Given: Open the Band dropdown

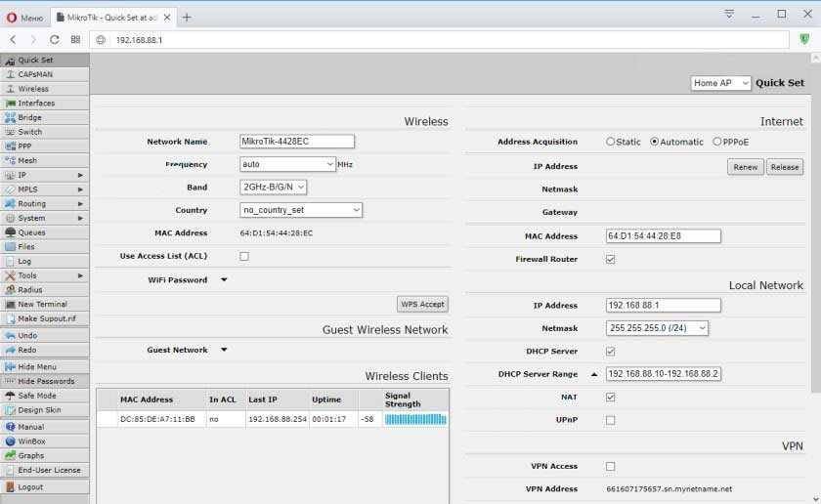Looking at the screenshot, I should coord(274,187).
